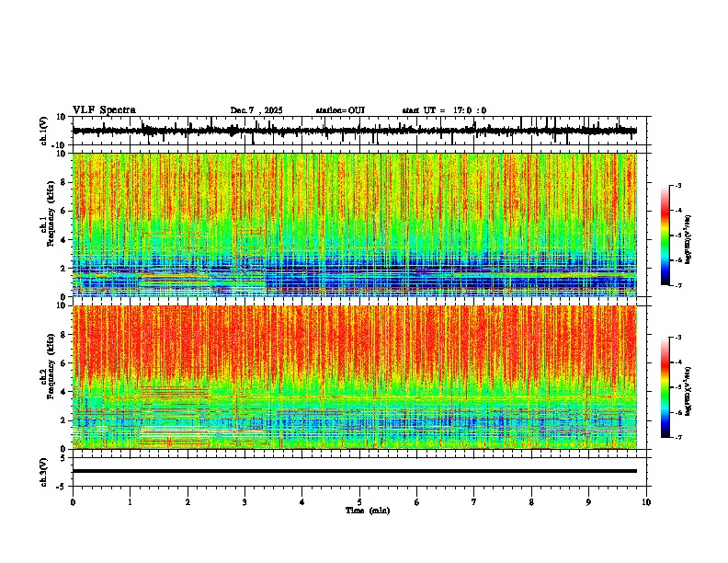728x563 pixels.
Task: Click the ch.1 spectrogram color scale bar
Action: click(665, 236)
